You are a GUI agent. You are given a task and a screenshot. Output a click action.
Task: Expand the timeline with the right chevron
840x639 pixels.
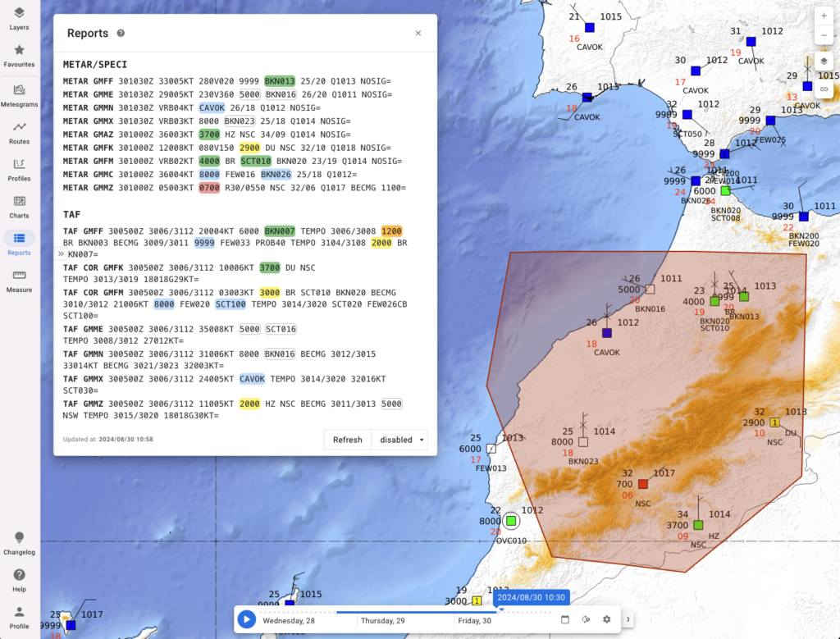click(628, 618)
